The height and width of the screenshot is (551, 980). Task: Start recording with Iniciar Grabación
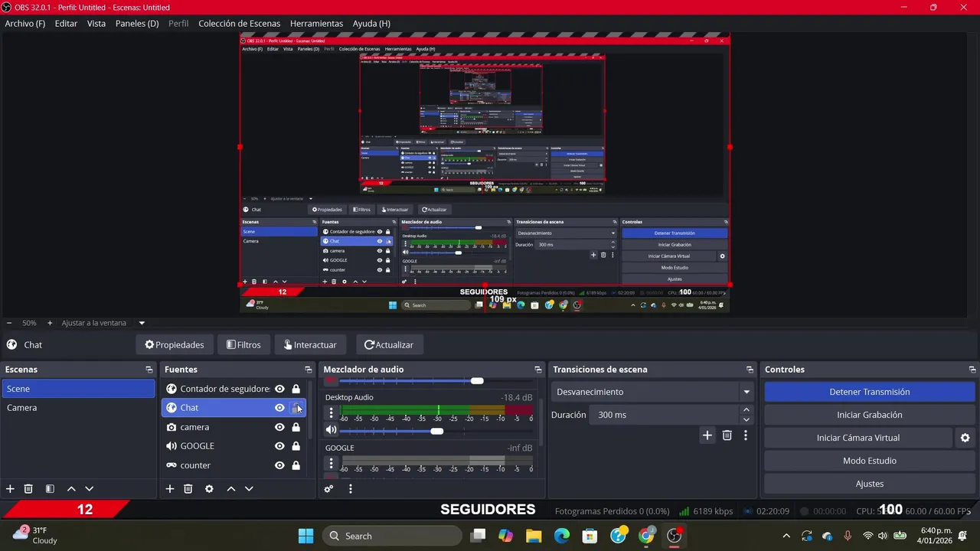[x=869, y=415]
